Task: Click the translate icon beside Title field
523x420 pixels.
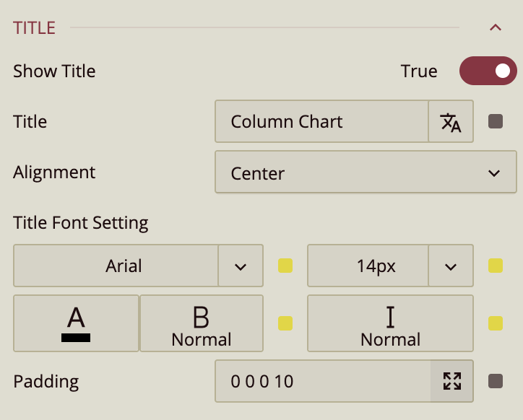Action: coord(451,122)
